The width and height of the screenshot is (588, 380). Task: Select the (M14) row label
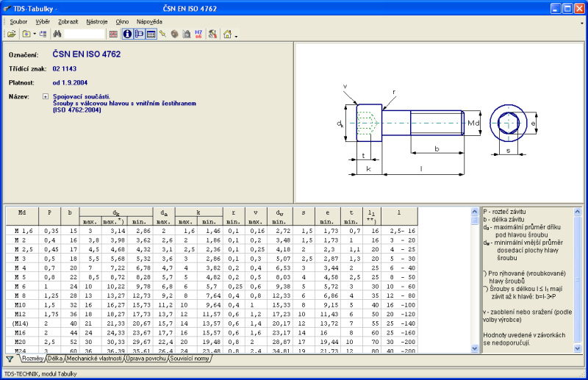(x=21, y=323)
